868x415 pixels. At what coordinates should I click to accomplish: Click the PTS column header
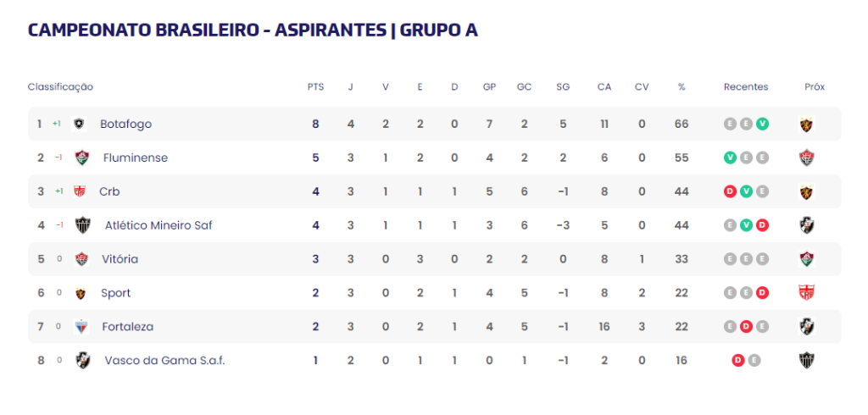point(315,87)
